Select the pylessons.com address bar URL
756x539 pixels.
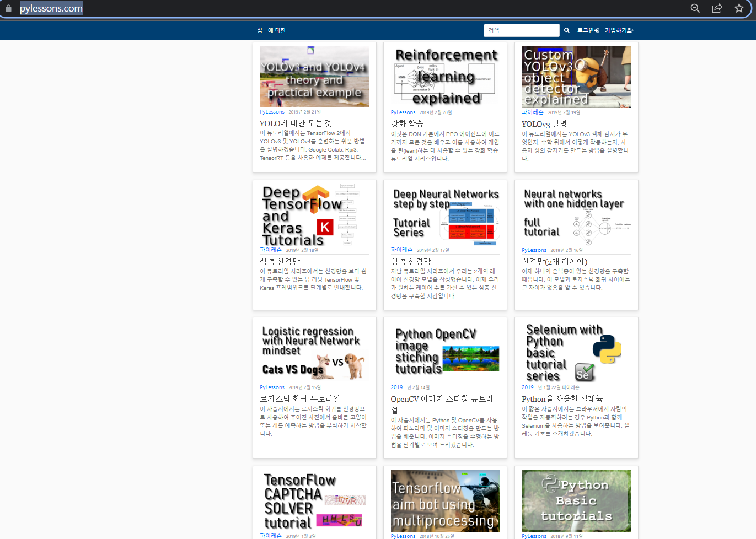pos(51,8)
